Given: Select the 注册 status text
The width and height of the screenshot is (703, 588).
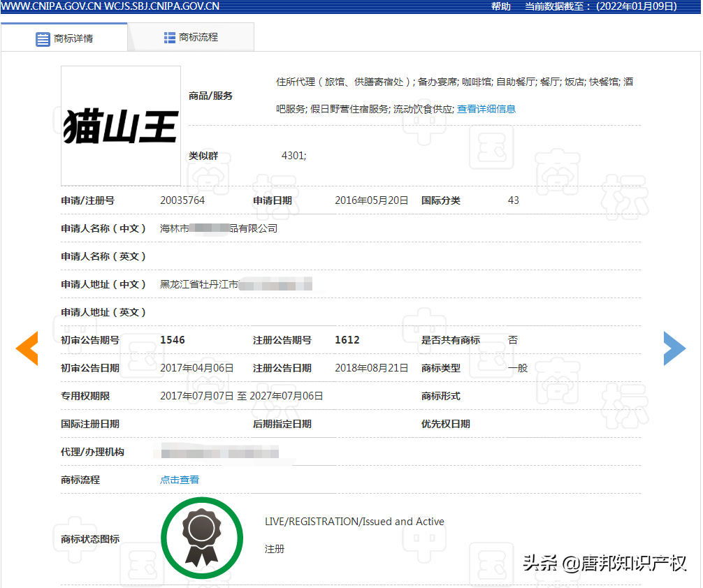Looking at the screenshot, I should (275, 549).
